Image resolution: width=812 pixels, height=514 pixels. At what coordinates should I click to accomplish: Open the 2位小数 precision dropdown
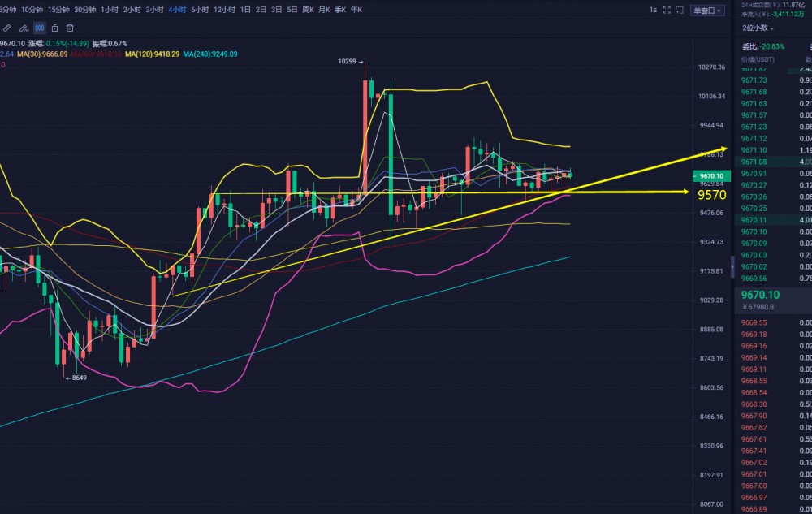click(758, 28)
